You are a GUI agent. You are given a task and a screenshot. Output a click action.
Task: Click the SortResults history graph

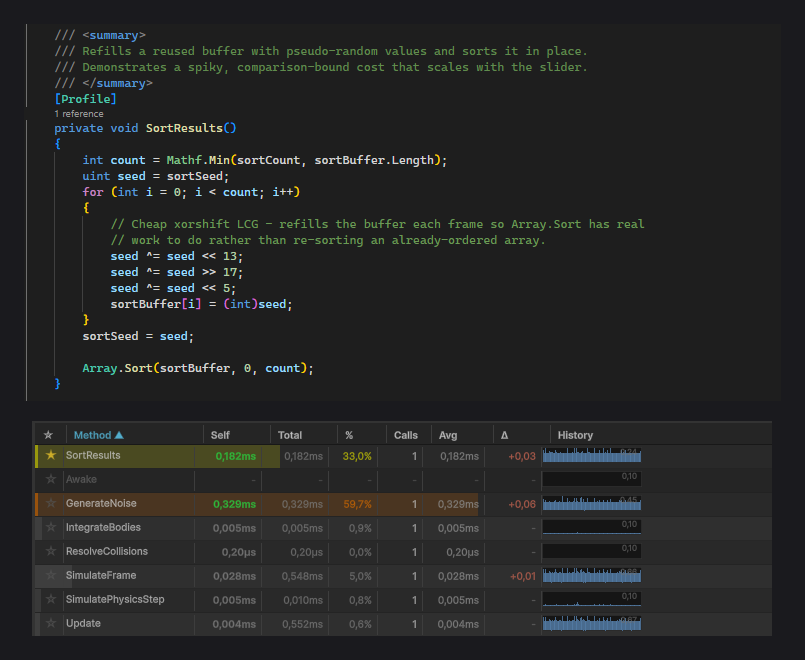591,455
